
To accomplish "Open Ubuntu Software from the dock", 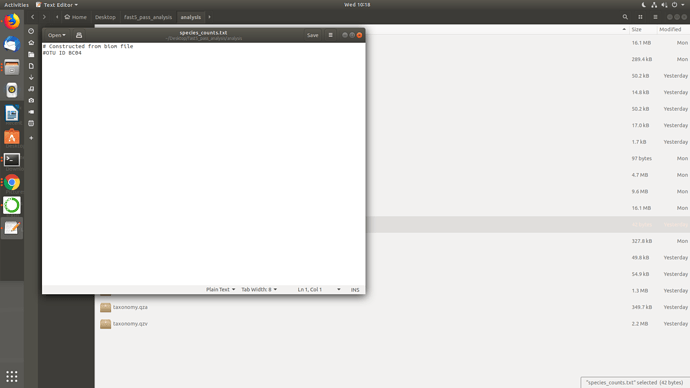I will click(x=12, y=137).
